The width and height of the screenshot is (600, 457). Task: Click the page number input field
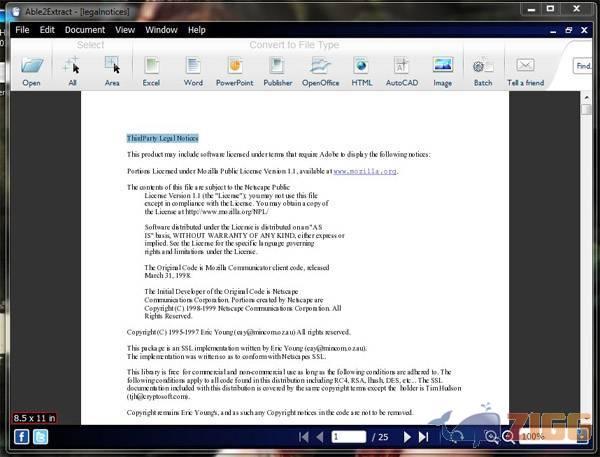point(349,437)
